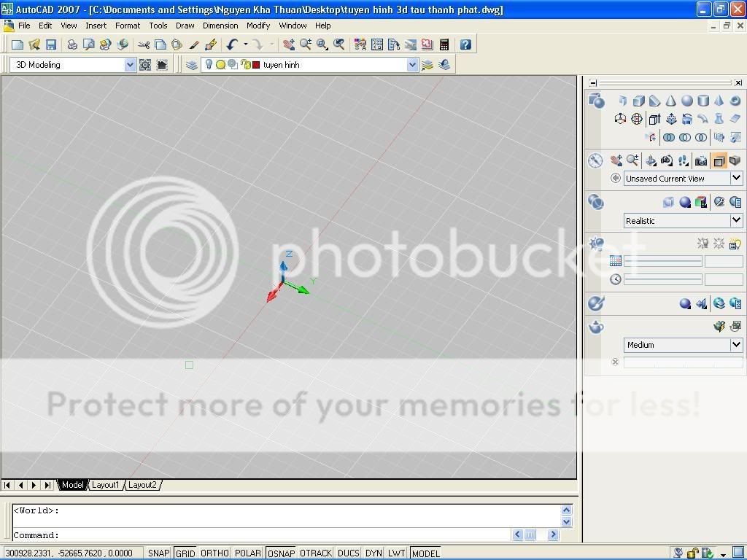
Task: Open the undo history dropdown arrow
Action: pyautogui.click(x=246, y=44)
